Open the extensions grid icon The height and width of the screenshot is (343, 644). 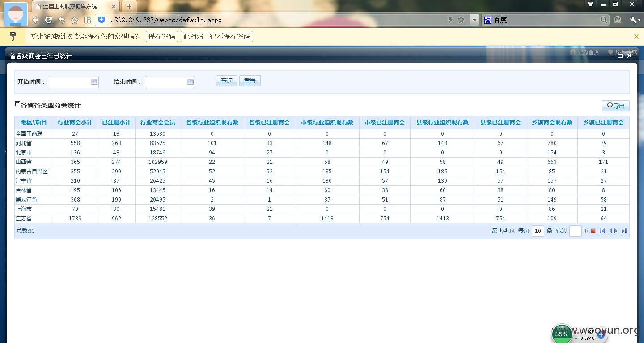click(x=88, y=20)
